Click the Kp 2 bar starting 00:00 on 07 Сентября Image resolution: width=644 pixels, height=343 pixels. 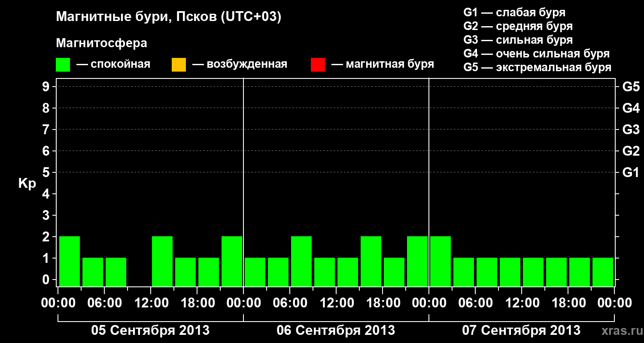[440, 261]
